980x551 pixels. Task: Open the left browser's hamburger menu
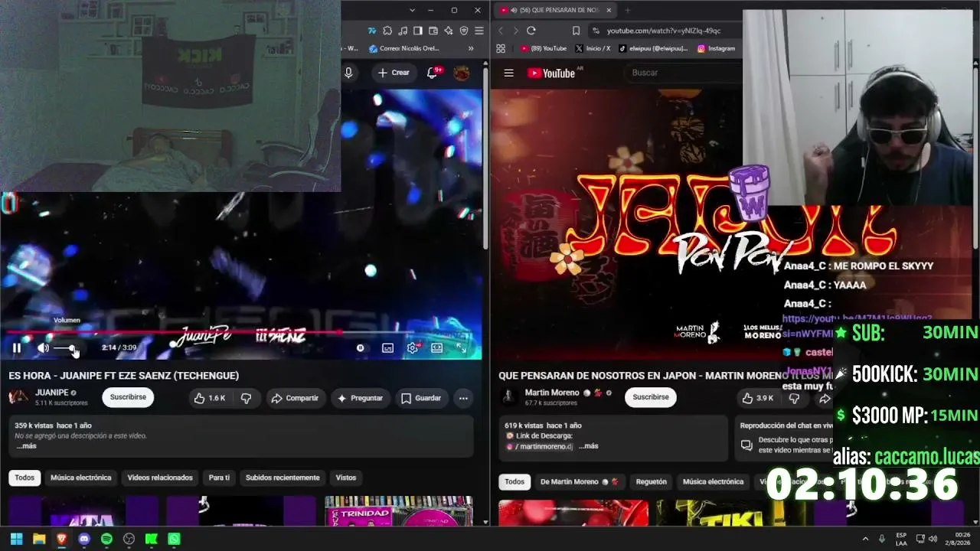479,31
